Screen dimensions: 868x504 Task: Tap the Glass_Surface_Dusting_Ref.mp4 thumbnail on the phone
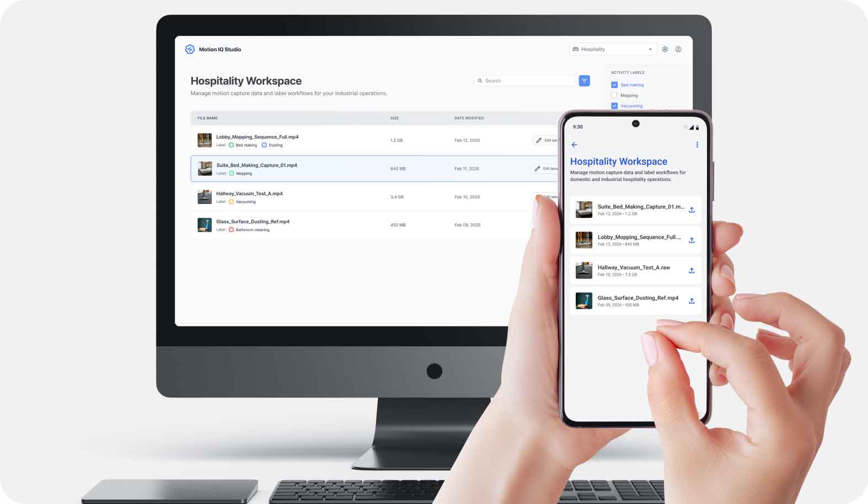(x=584, y=301)
